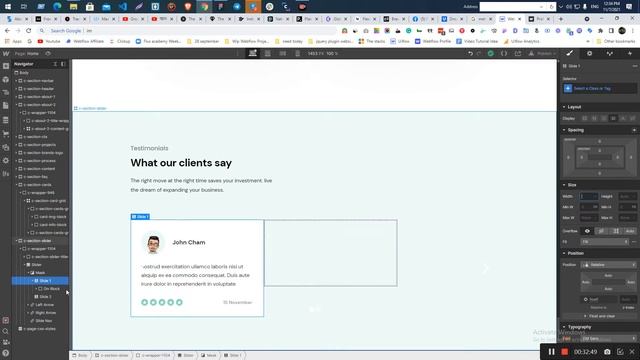Viewport: 640px width, 360px height.
Task: Switch to the Interactions lightning tab
Action: 630,53
